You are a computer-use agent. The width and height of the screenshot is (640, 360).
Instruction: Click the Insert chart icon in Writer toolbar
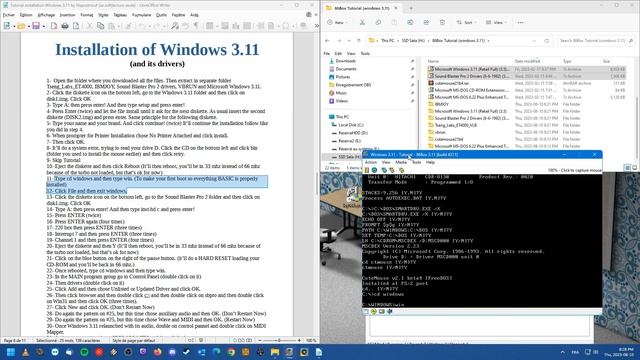click(x=236, y=26)
